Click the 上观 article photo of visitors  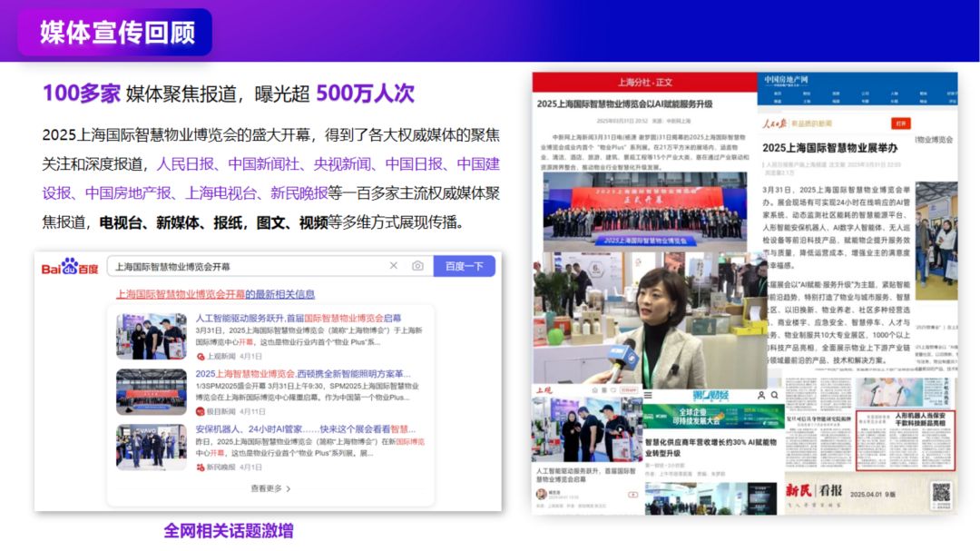point(586,429)
